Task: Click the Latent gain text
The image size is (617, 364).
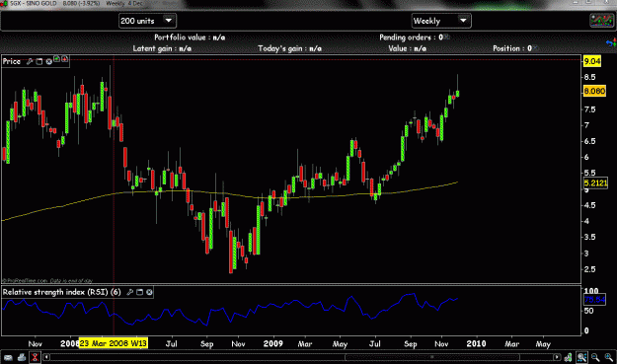Action: (162, 48)
